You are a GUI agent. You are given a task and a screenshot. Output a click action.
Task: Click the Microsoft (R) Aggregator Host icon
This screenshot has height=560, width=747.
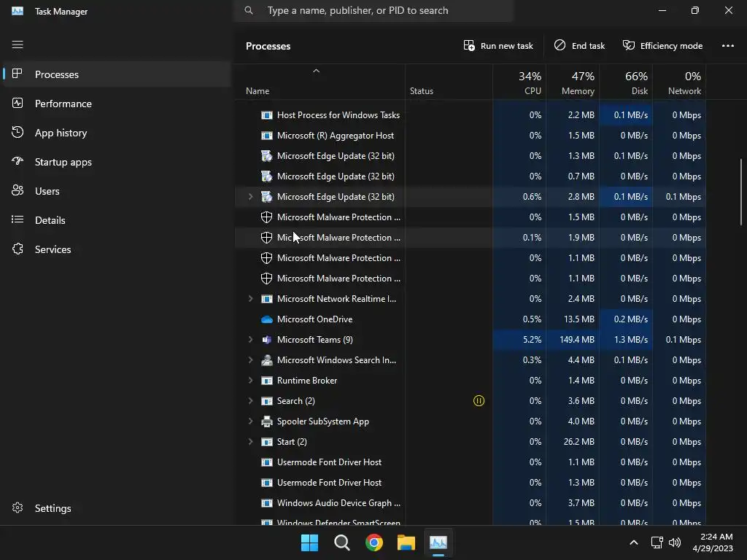click(267, 136)
